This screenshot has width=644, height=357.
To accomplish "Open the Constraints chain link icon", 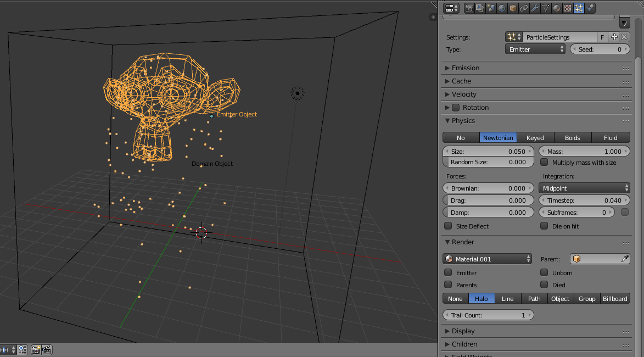I will [x=524, y=8].
